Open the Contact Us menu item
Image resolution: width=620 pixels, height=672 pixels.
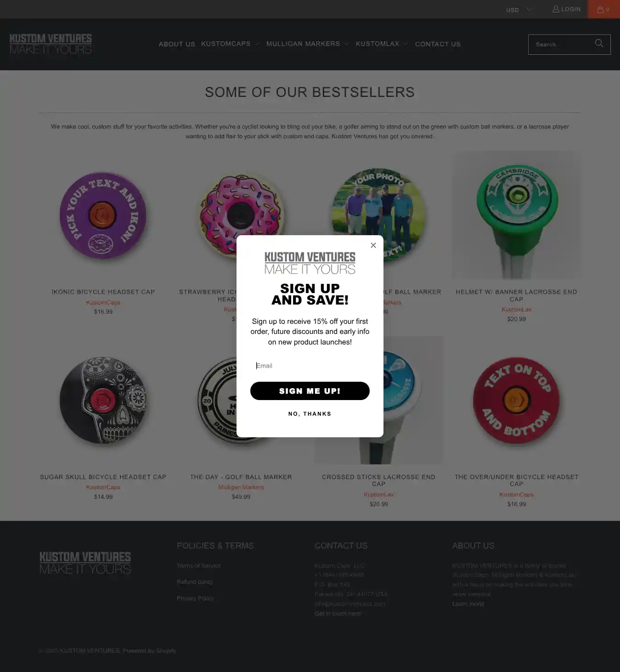[x=438, y=44]
